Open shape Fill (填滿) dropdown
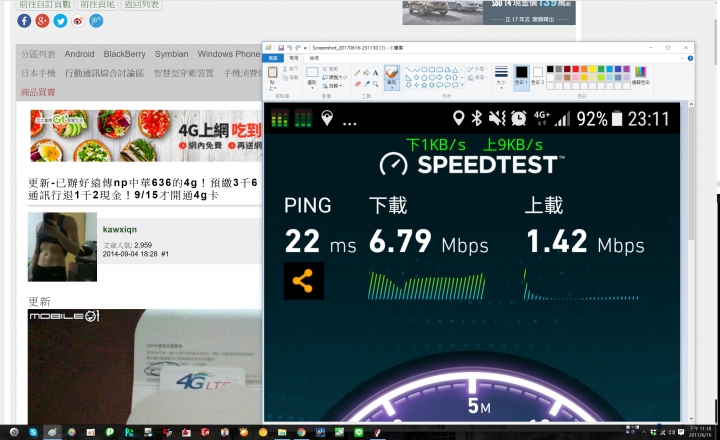Image resolution: width=720 pixels, height=440 pixels. coord(477,78)
